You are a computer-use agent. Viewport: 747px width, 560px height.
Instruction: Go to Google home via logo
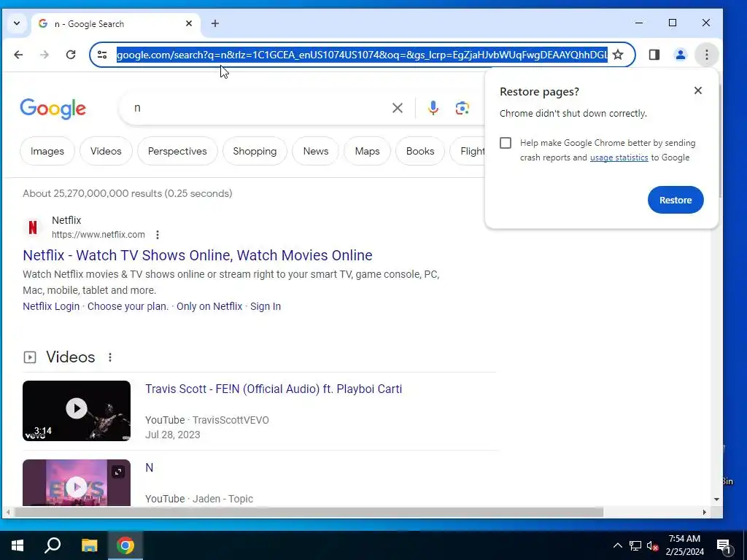pyautogui.click(x=53, y=109)
